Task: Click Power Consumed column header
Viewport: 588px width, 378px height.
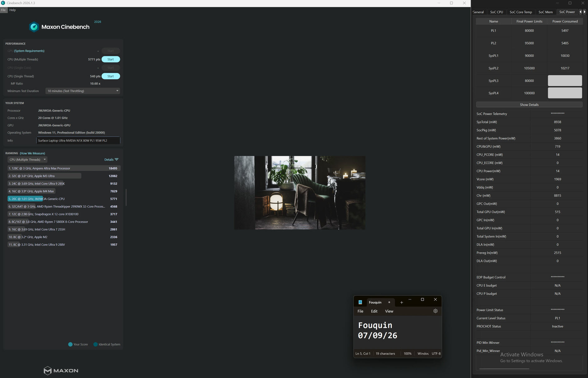Action: pyautogui.click(x=565, y=21)
